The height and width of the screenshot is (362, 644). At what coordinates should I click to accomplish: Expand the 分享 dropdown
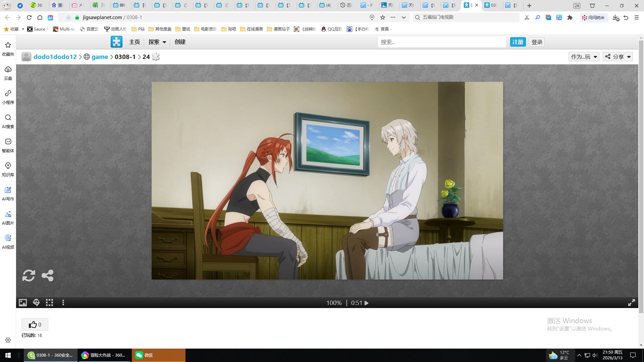coord(618,57)
